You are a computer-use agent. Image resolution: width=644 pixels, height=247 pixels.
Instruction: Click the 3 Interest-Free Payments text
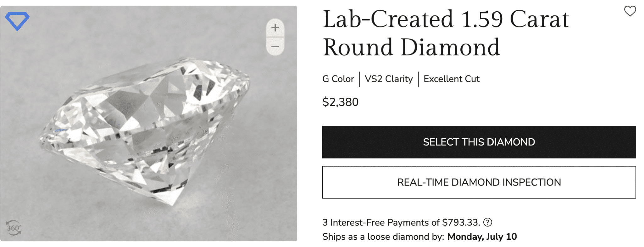(380, 222)
